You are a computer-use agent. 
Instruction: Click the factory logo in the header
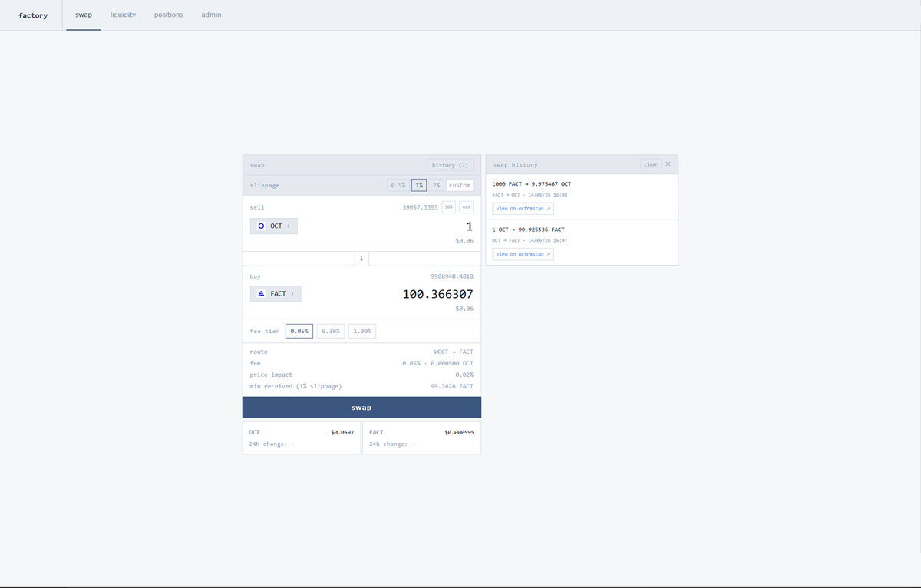pyautogui.click(x=33, y=15)
